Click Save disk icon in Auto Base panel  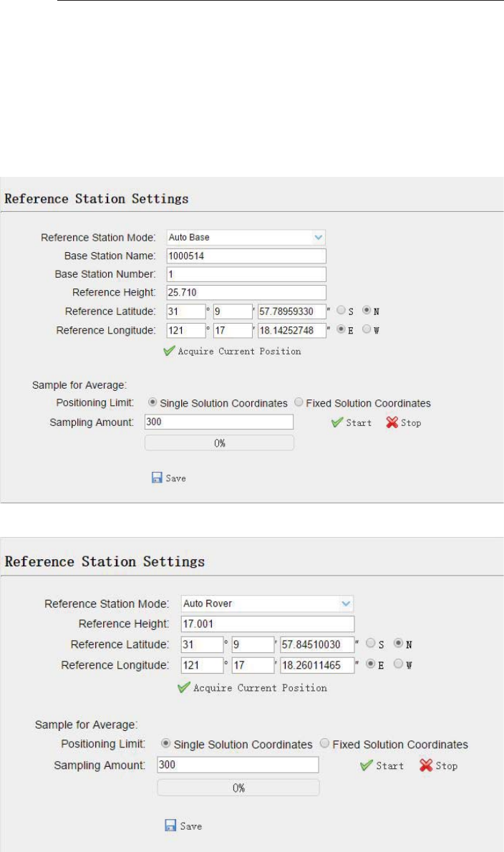tap(156, 478)
